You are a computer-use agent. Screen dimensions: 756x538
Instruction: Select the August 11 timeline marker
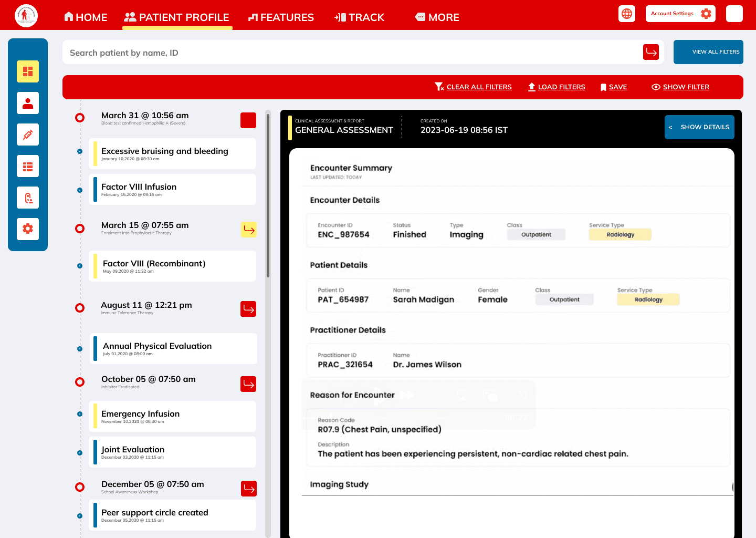[x=80, y=308]
